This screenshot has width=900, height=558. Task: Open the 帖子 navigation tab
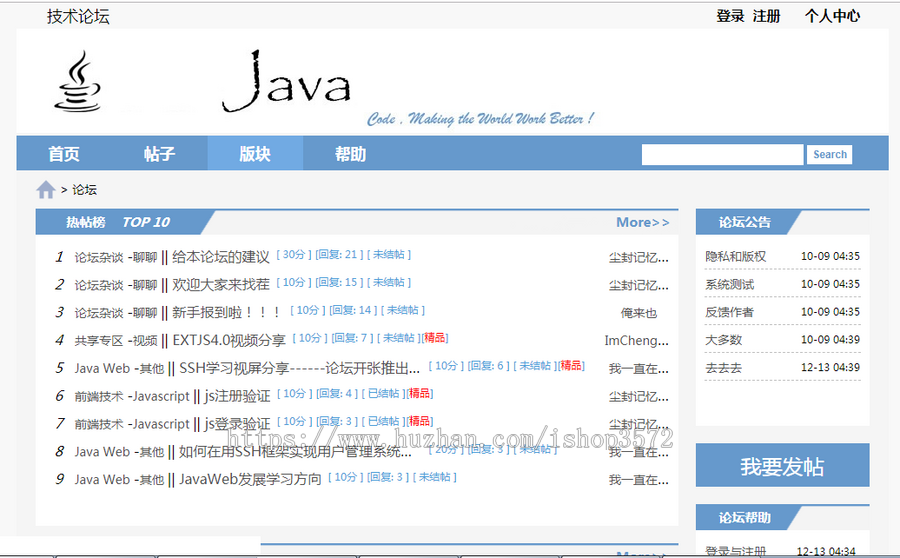[x=160, y=154]
